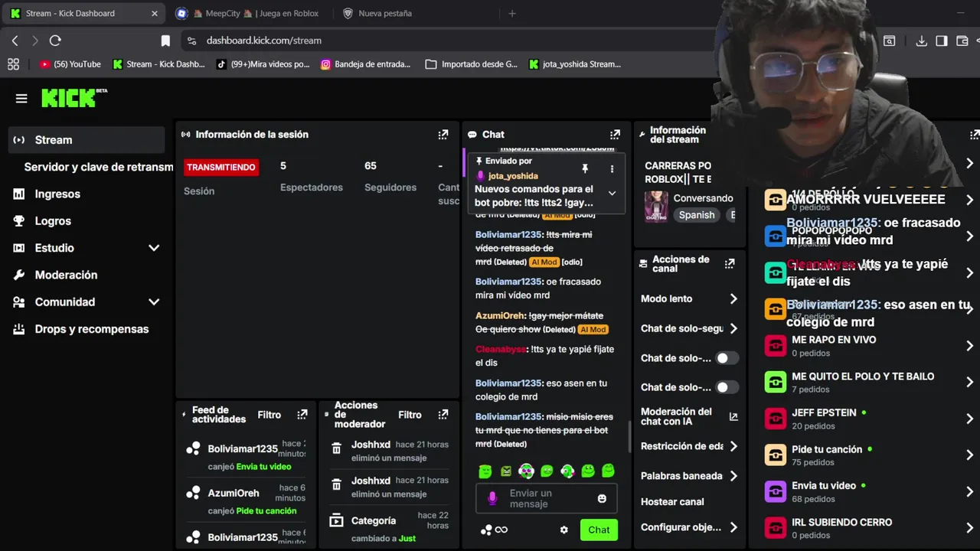This screenshot has width=980, height=551.
Task: Switch to the Nueva pestaña browser tab
Action: 384,13
